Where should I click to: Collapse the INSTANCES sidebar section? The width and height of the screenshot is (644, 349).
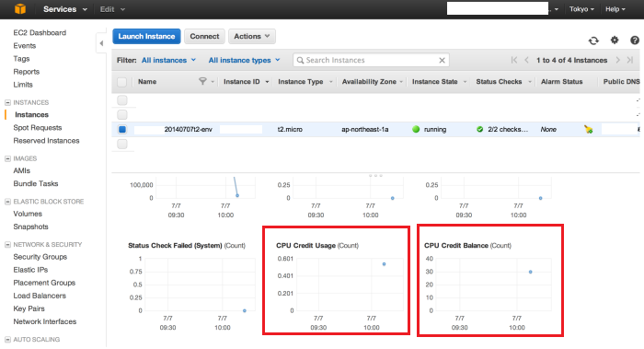coord(7,102)
